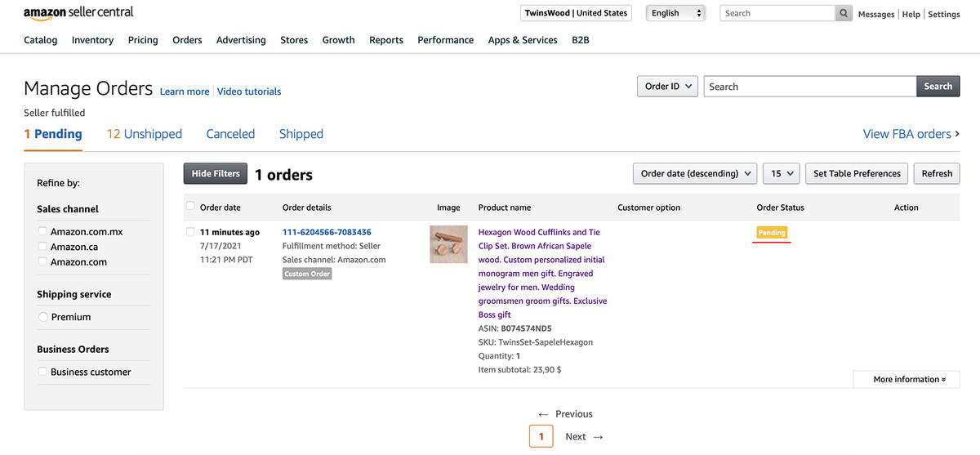Select the Premium shipping service radio
Screen dimensions: 980x455
(x=43, y=317)
